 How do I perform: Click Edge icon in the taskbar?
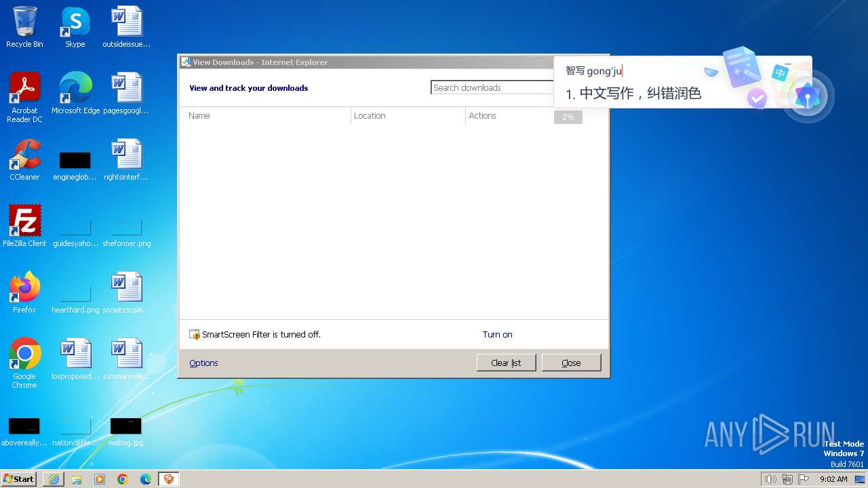(146, 479)
